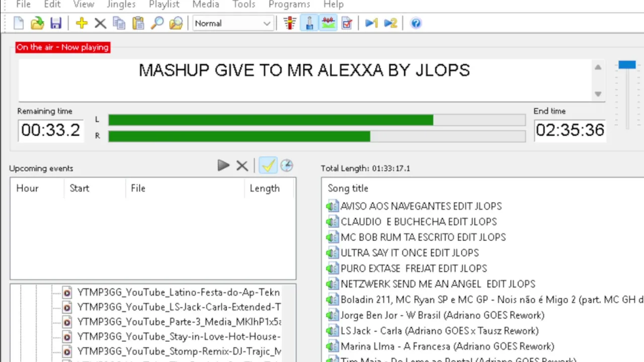Screen dimensions: 644x362
Task: Delete upcoming event with the gray X
Action: [x=242, y=165]
